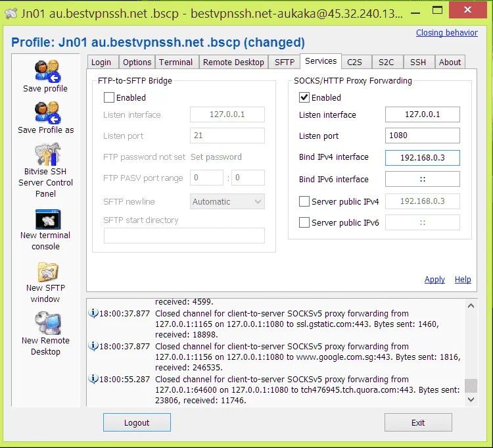Click the Bitvise app icon in title bar
The height and width of the screenshot is (448, 493).
coord(11,13)
